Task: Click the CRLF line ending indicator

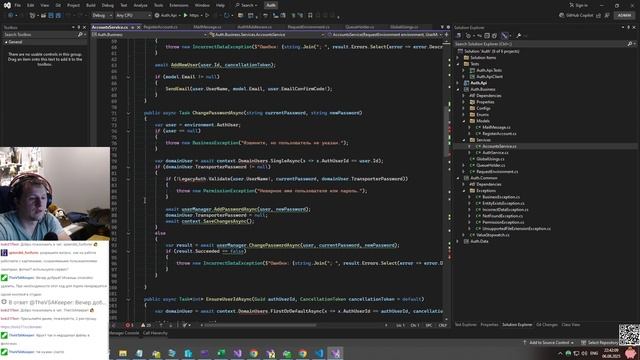Action: tap(443, 325)
